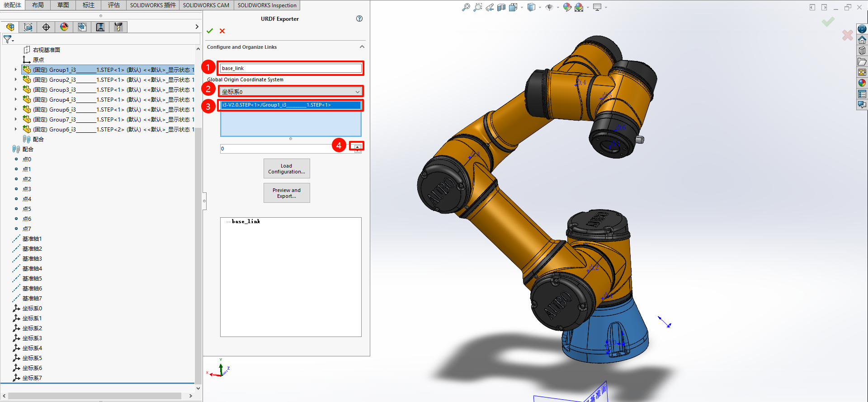Click the Hide/Show Items eye icon
The height and width of the screenshot is (402, 868).
point(549,7)
